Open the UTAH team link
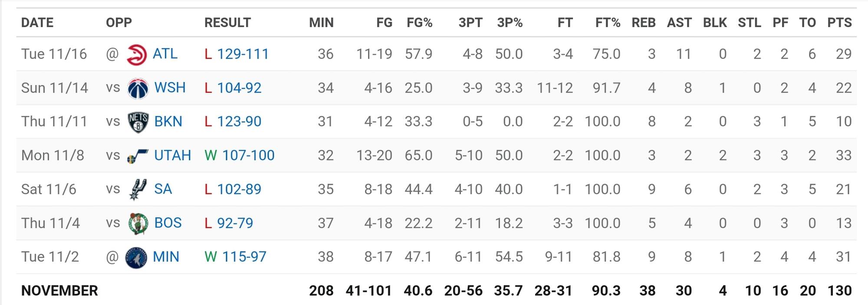This screenshot has height=305, width=868. (x=172, y=155)
